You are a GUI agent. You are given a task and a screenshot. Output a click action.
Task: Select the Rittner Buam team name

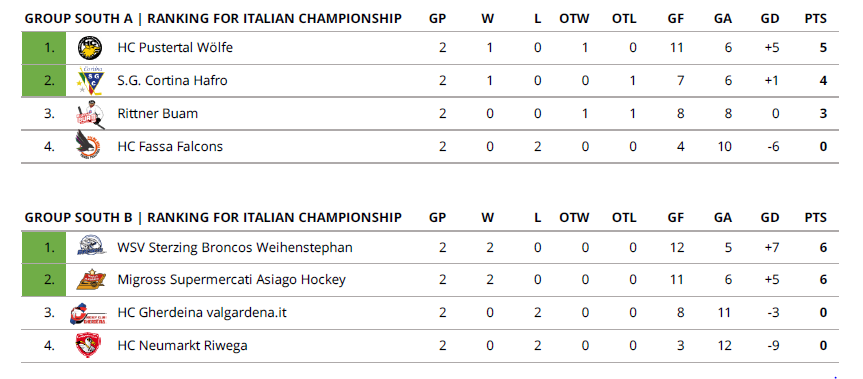[x=157, y=114]
